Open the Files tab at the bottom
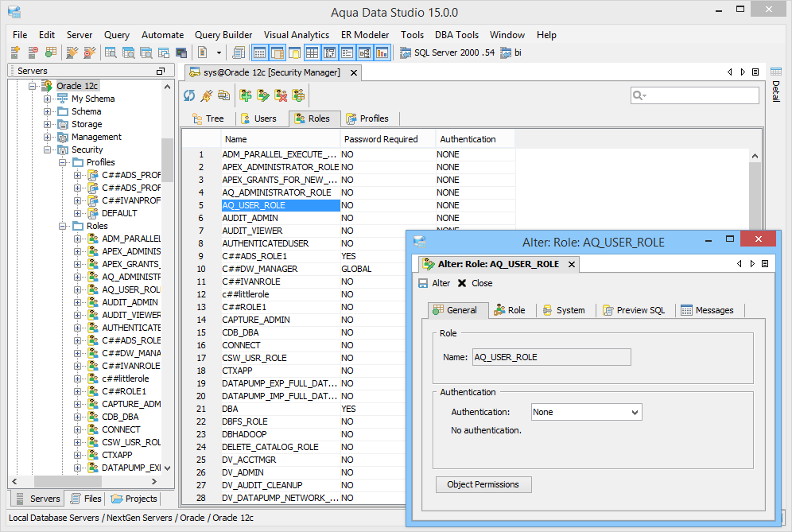The width and height of the screenshot is (792, 532). pyautogui.click(x=86, y=499)
